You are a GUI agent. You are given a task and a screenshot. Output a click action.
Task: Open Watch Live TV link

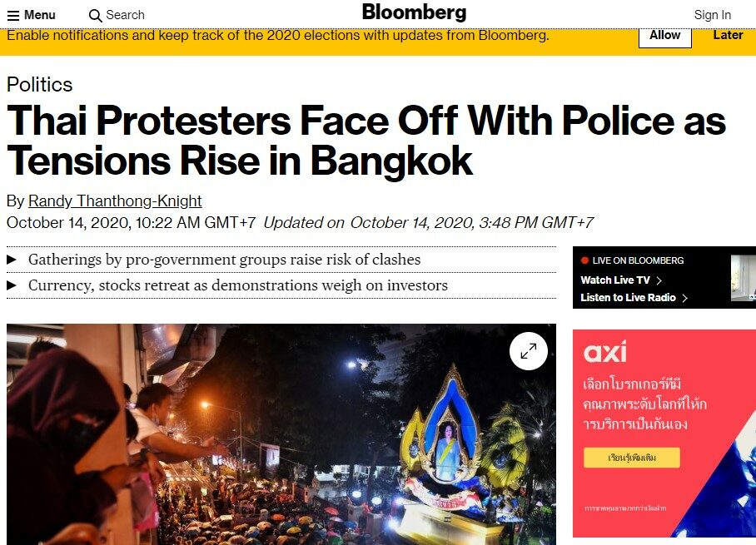615,280
